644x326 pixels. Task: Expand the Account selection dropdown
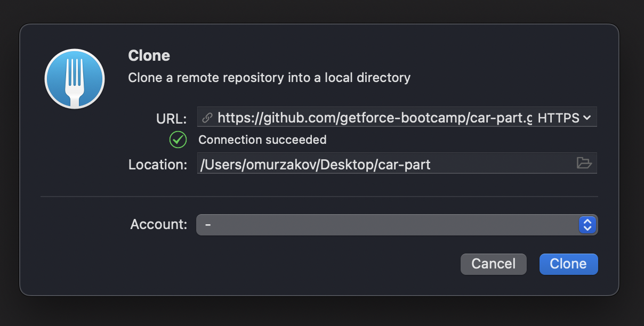click(397, 225)
